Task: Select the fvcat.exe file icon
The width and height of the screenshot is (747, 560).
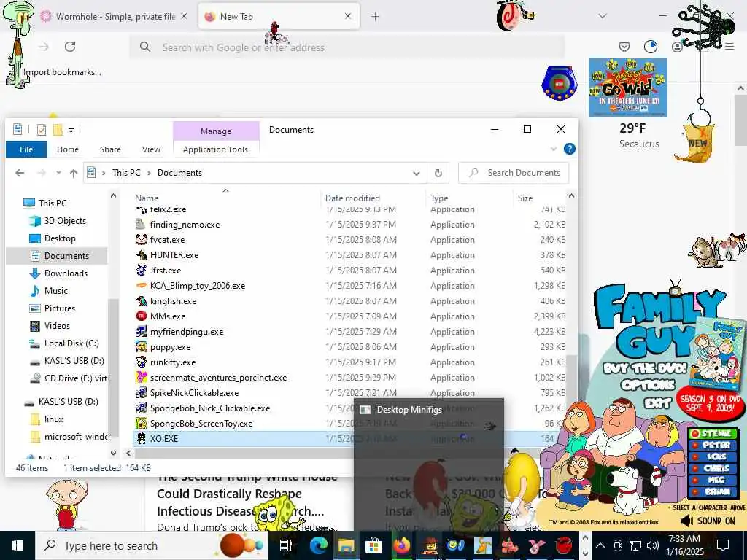Action: coord(141,239)
